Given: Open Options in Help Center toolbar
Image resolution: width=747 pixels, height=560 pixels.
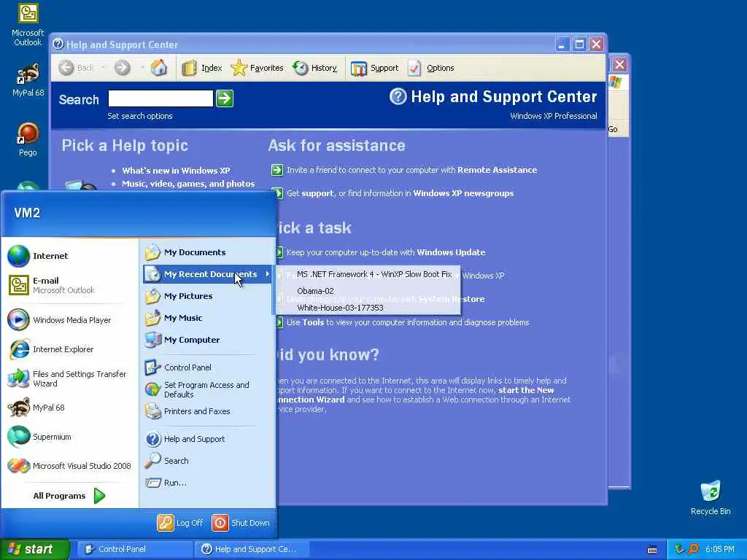Looking at the screenshot, I should click(431, 68).
